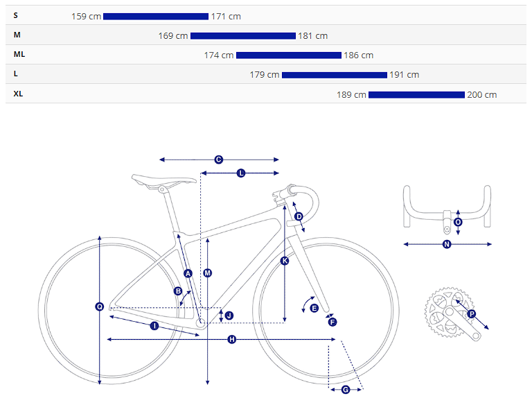Click the H wheelbase marker
This screenshot has width=532, height=405.
pos(231,339)
